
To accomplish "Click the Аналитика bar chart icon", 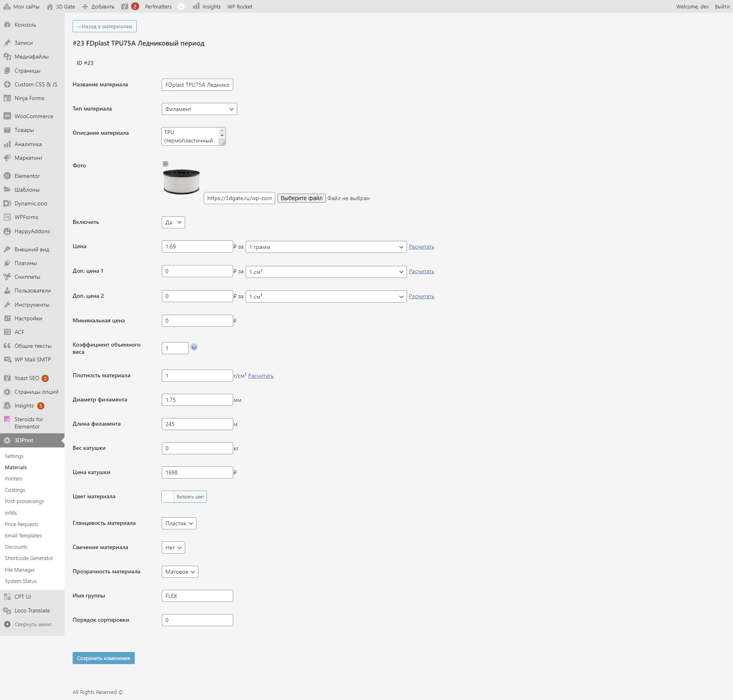I will pos(7,144).
